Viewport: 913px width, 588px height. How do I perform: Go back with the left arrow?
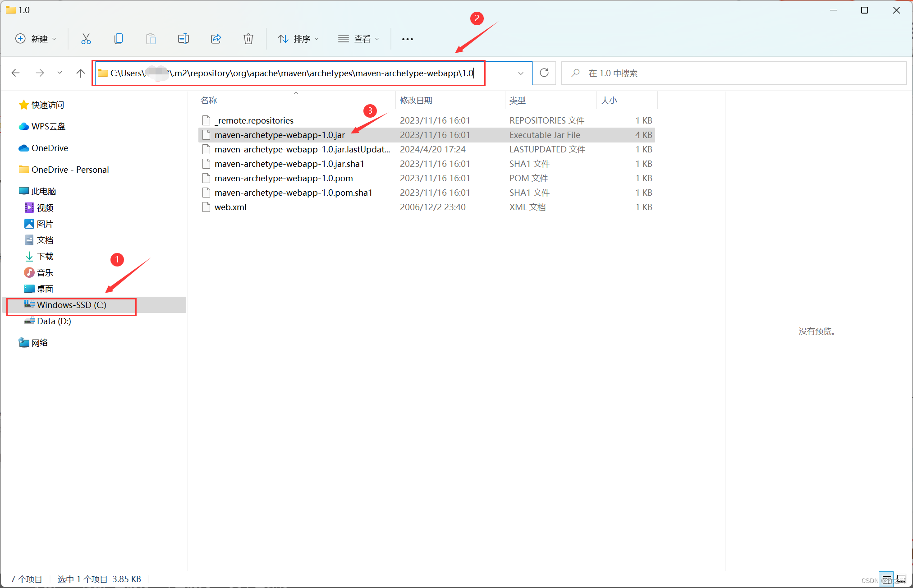pos(16,73)
